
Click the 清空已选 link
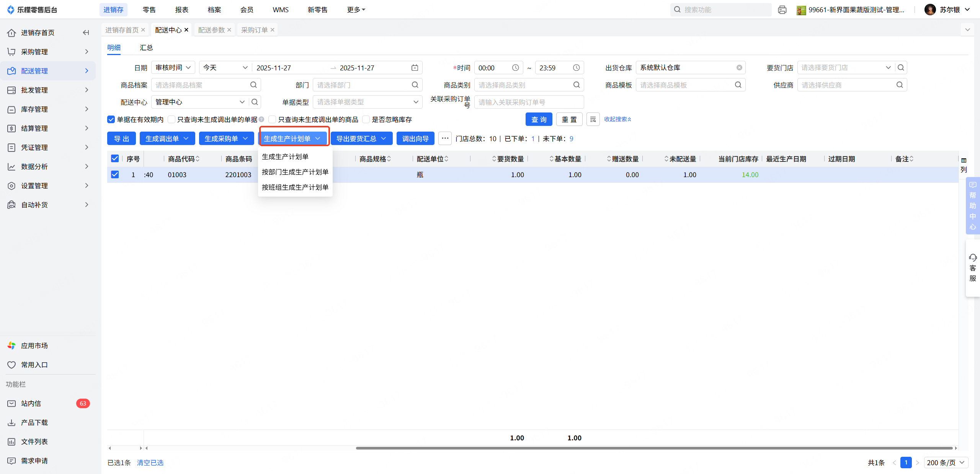pyautogui.click(x=150, y=463)
